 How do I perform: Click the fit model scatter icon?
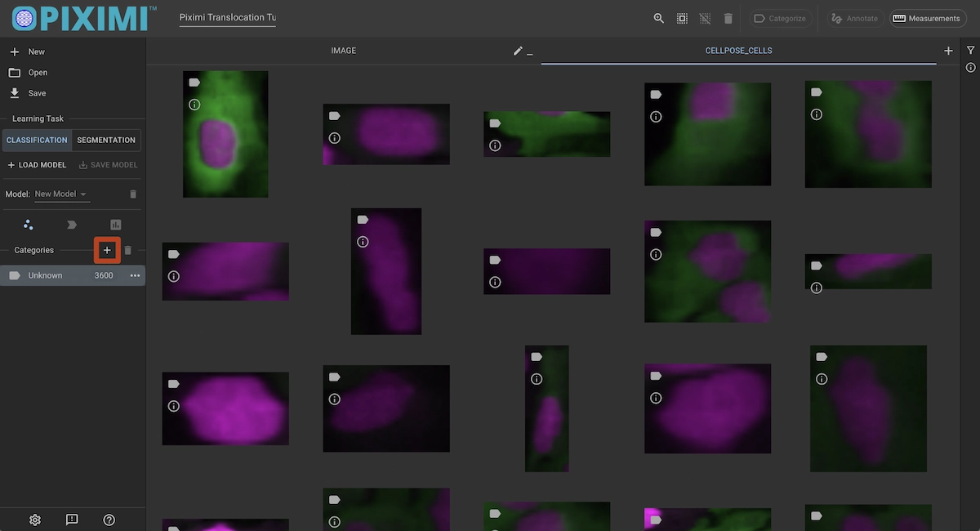click(29, 225)
